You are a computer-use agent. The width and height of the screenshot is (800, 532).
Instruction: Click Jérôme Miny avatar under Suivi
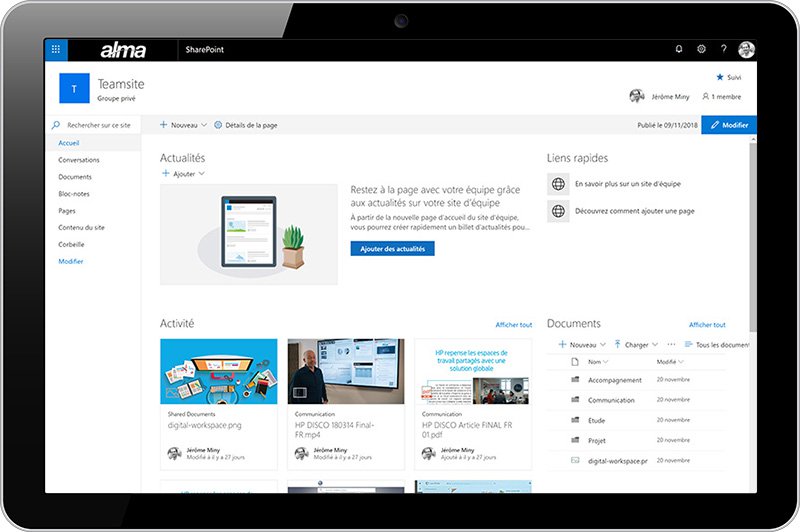[x=637, y=96]
